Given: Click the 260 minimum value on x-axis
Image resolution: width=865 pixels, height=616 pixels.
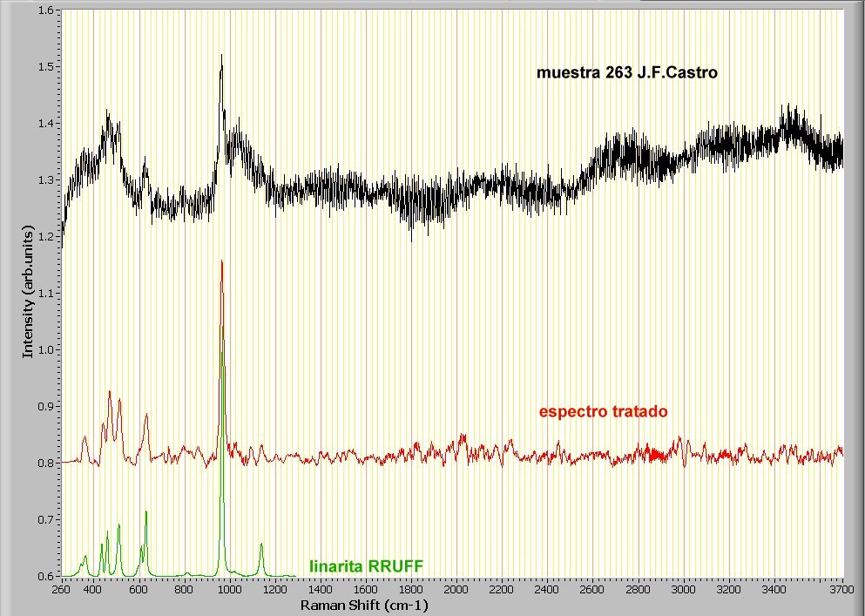Looking at the screenshot, I should pyautogui.click(x=61, y=590).
